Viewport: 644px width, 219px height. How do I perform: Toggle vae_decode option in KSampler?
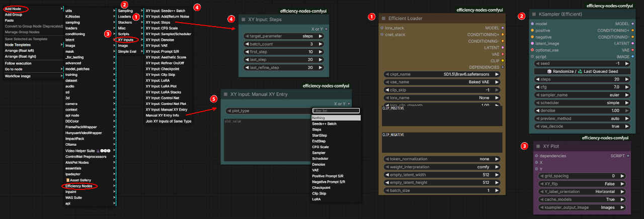(x=583, y=126)
